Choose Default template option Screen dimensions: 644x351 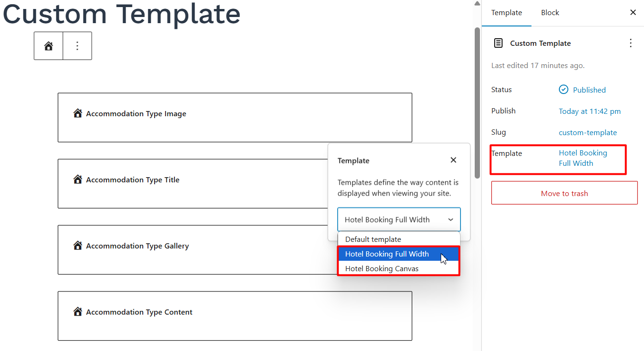click(x=399, y=239)
